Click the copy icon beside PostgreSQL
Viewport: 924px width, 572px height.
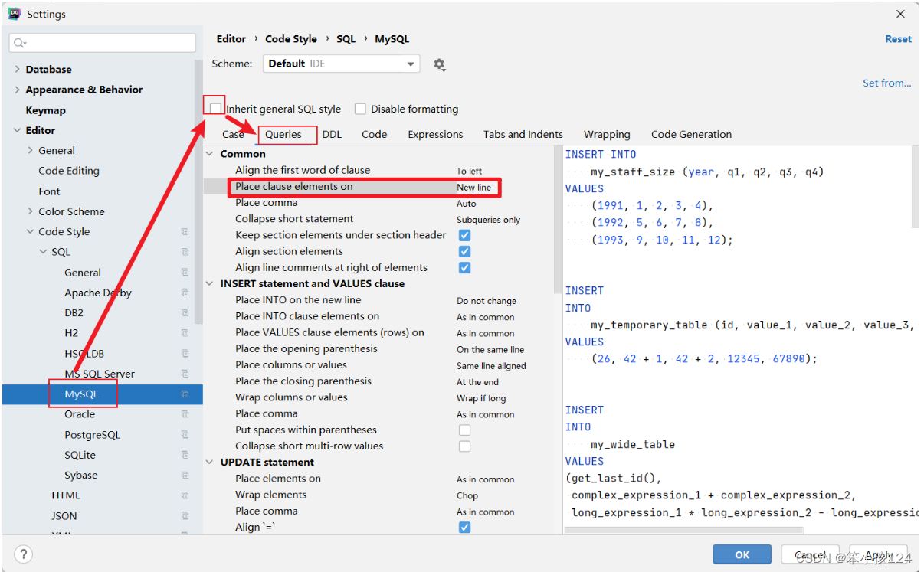[185, 435]
